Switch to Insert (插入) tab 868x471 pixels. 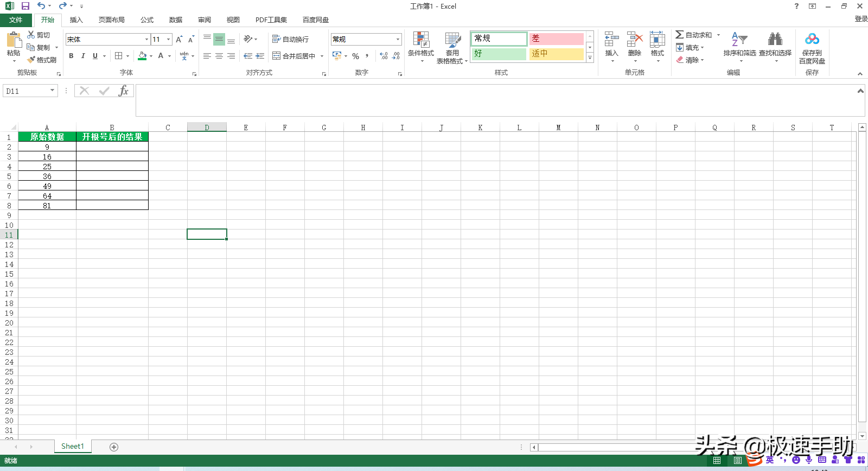[x=76, y=20]
